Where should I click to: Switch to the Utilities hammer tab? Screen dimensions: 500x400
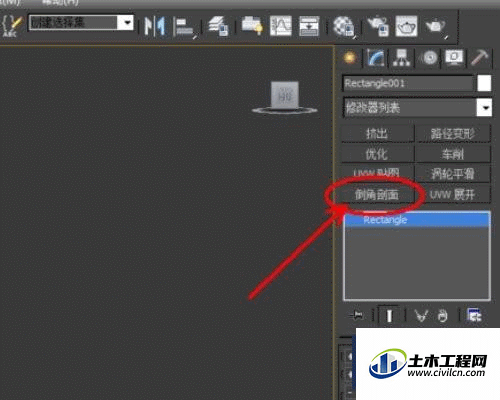[480, 58]
